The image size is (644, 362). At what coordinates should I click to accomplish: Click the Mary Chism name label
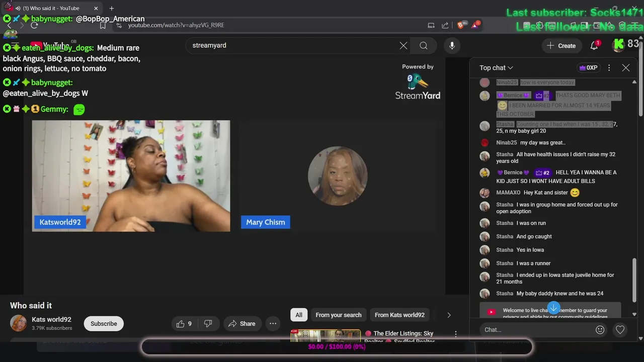coord(265,222)
